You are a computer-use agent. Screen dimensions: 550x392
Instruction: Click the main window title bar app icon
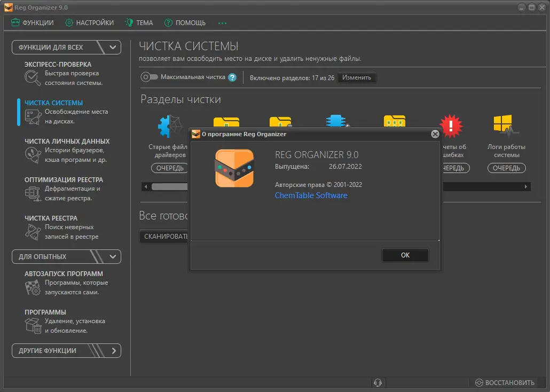[x=9, y=7]
